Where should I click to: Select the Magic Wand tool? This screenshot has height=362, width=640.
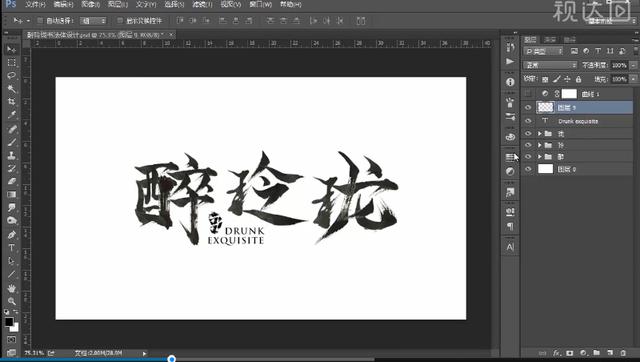click(x=11, y=89)
